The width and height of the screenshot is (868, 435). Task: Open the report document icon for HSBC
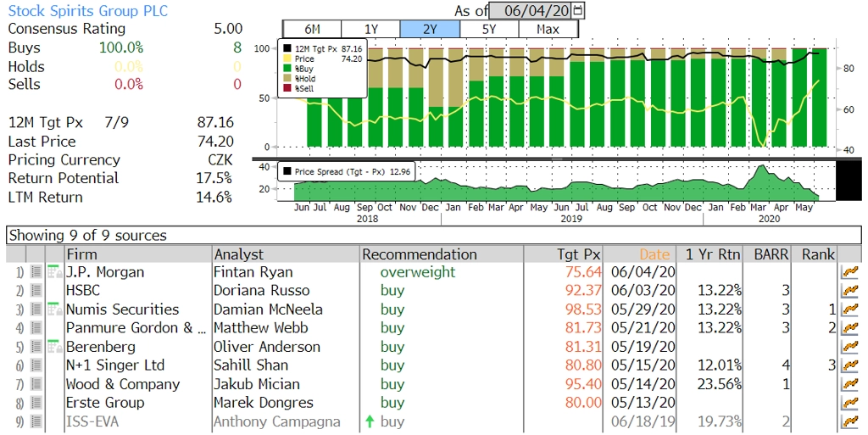tap(36, 291)
